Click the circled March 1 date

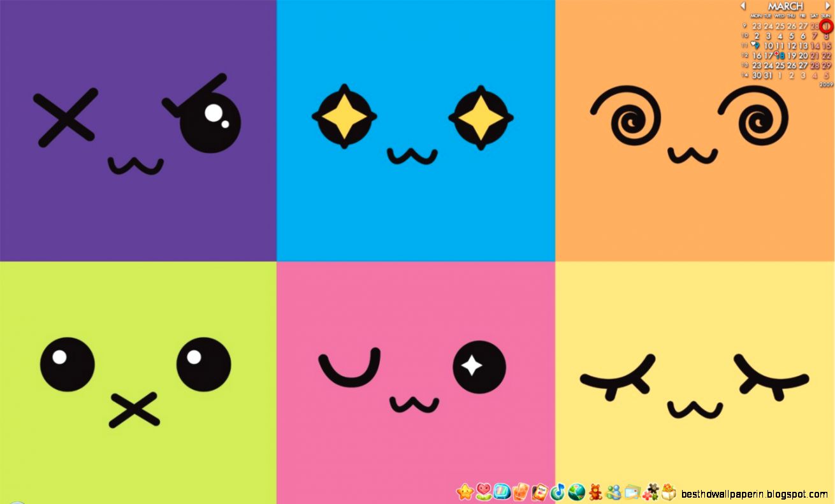pos(826,25)
